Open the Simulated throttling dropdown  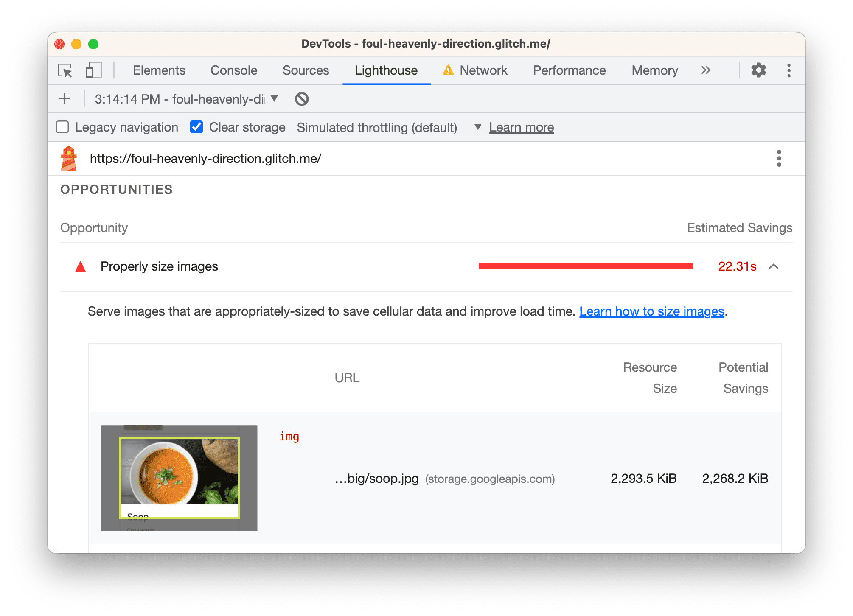coord(476,127)
